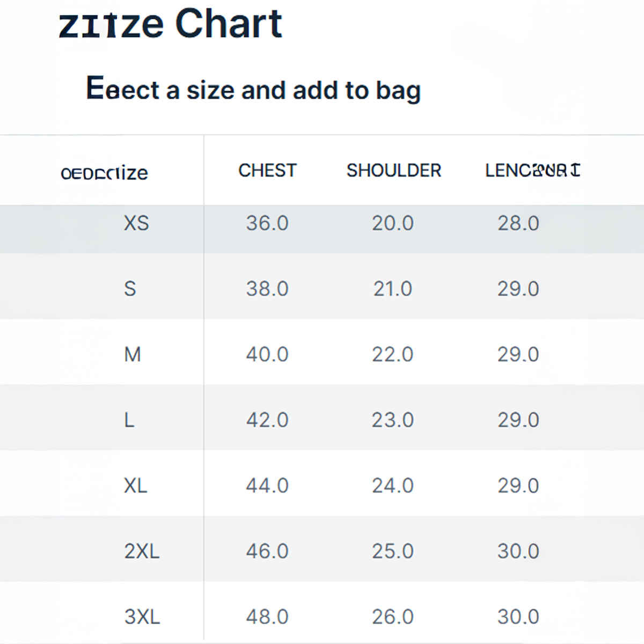Choose size S in the chart
The height and width of the screenshot is (644, 644).
[130, 289]
